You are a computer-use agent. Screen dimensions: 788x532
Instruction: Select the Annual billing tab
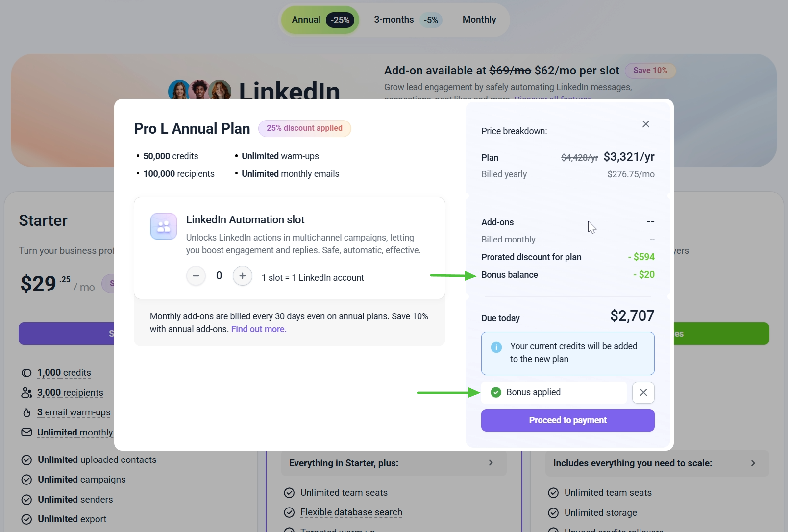tap(320, 20)
